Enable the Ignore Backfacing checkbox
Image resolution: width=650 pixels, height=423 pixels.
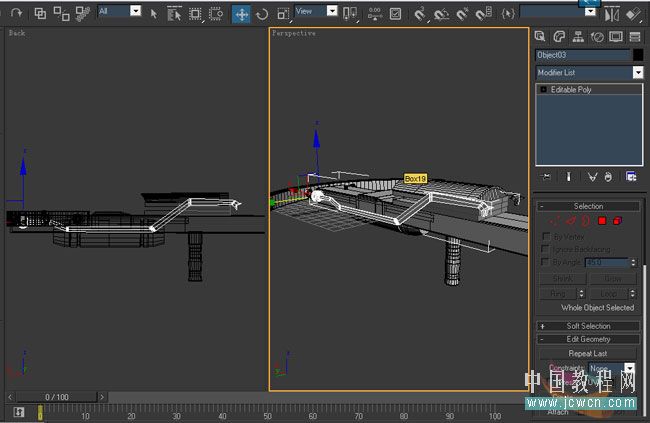pyautogui.click(x=545, y=249)
